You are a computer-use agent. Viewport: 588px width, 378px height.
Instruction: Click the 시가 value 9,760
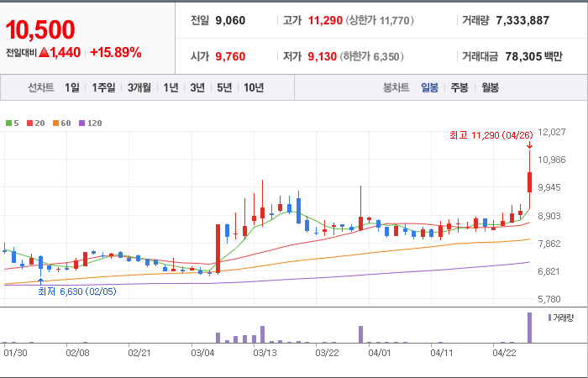tap(230, 56)
